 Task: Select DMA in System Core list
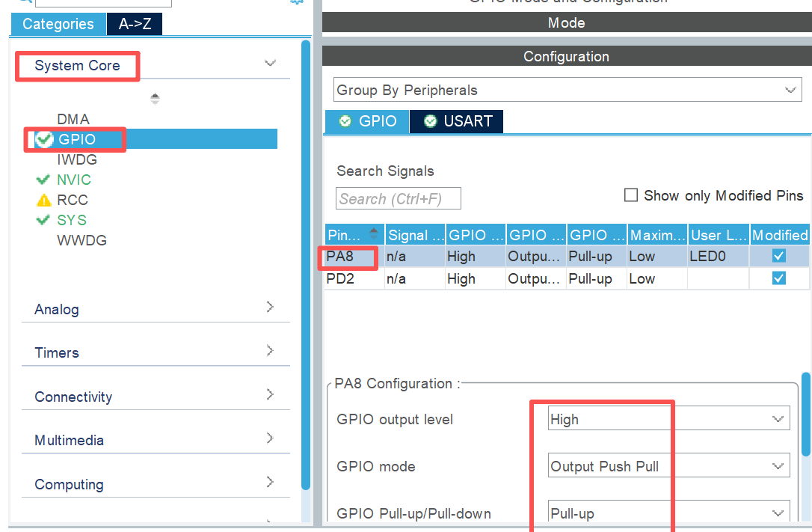[x=73, y=119]
